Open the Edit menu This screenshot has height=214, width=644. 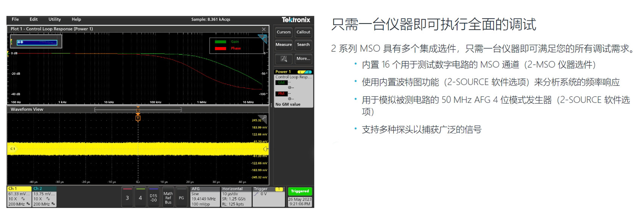34,19
